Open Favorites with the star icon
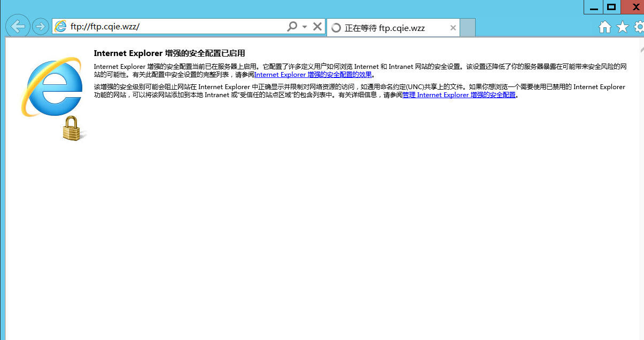The width and height of the screenshot is (644, 340). click(623, 27)
